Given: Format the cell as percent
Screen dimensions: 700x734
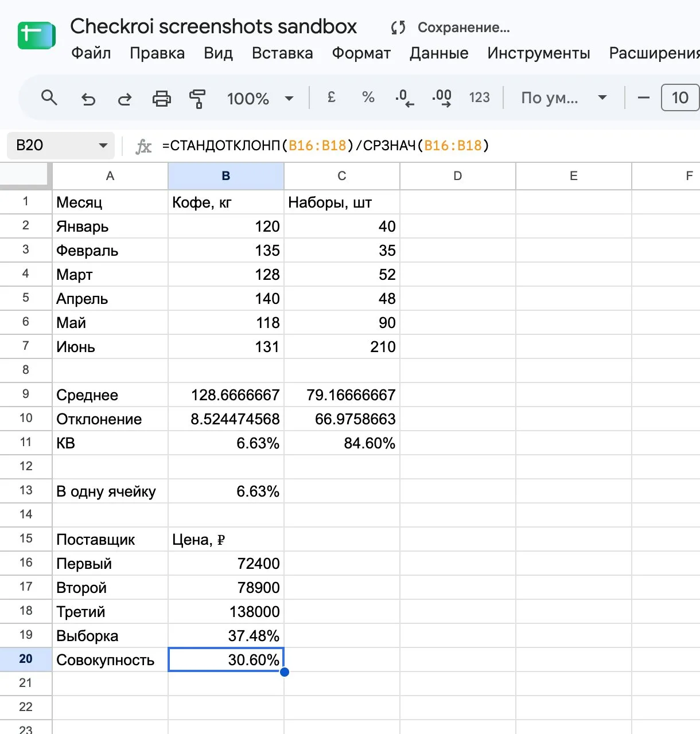Looking at the screenshot, I should pyautogui.click(x=368, y=97).
